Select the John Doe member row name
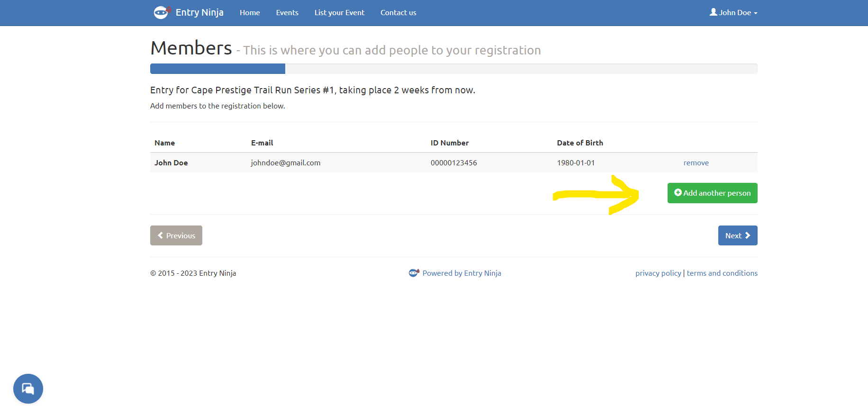 pyautogui.click(x=171, y=163)
